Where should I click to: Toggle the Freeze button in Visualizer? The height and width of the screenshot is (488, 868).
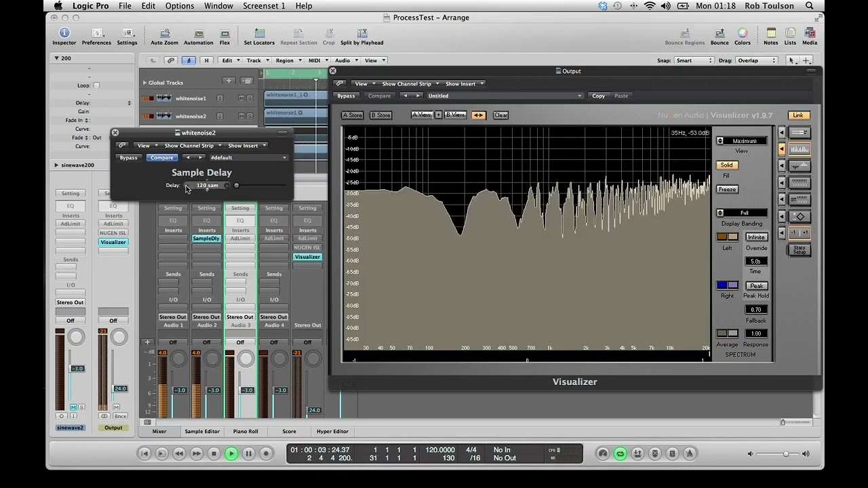727,189
